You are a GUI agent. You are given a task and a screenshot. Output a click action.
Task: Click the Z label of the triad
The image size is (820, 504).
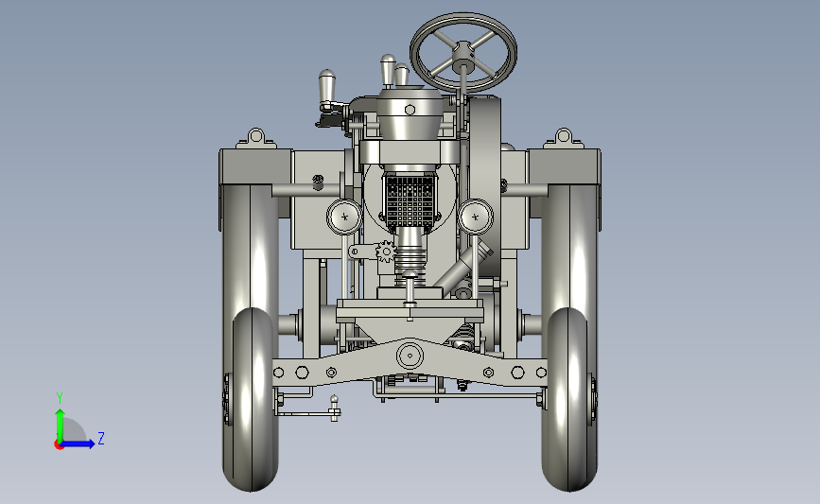coord(101,438)
